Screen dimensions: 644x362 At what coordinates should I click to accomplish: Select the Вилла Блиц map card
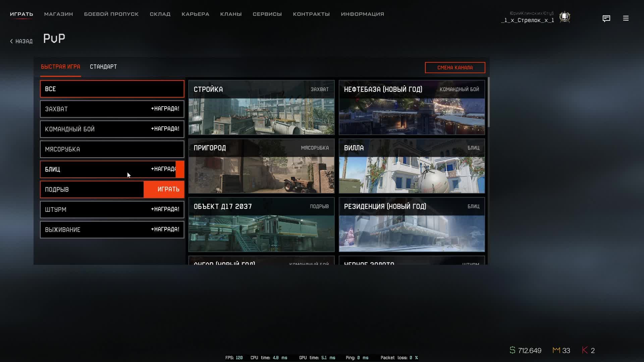(x=412, y=166)
